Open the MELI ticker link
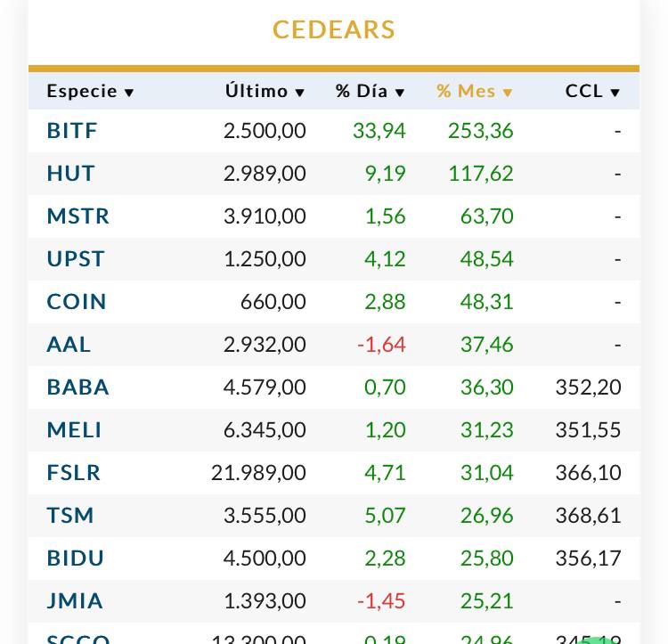 (74, 430)
